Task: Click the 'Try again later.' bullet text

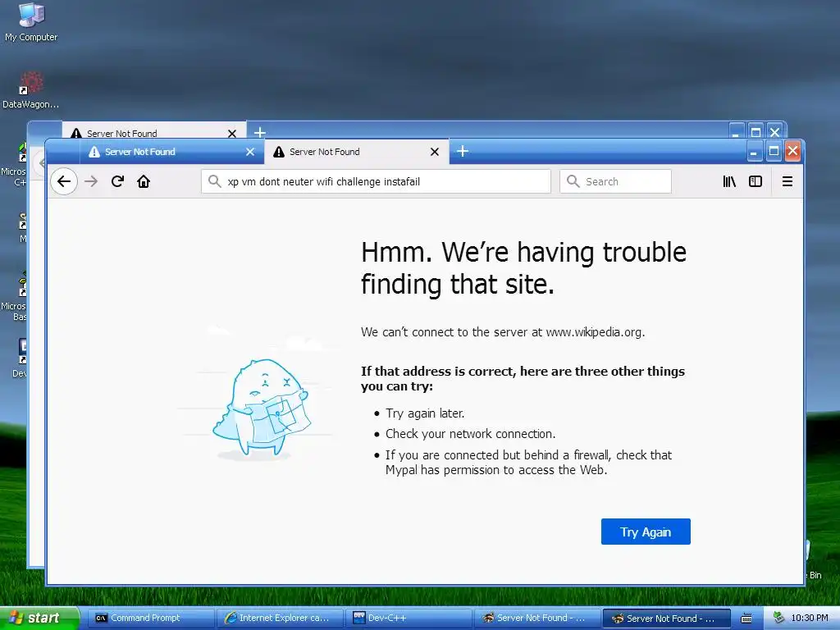Action: [425, 413]
